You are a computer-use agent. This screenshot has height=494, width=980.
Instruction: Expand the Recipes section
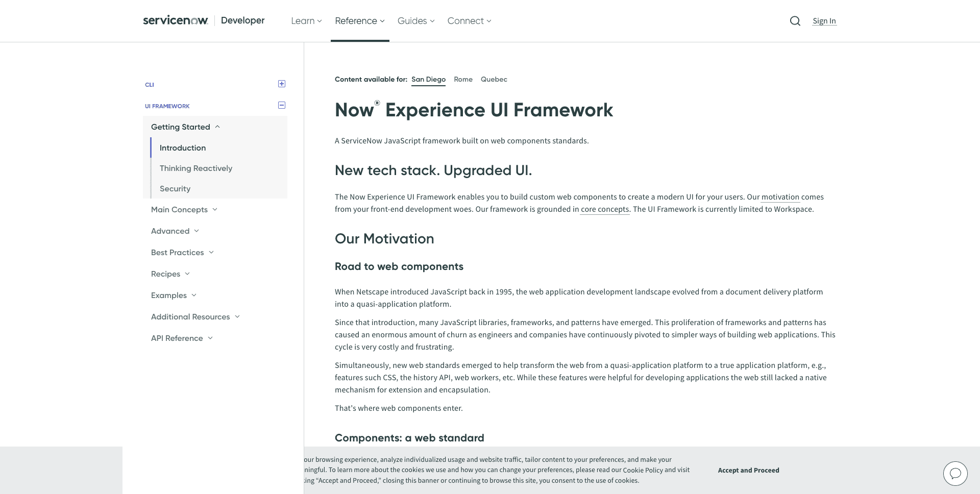(x=170, y=274)
